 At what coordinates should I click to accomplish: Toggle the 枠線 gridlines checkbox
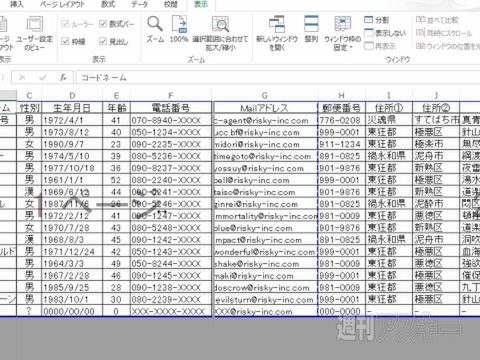[x=73, y=41]
